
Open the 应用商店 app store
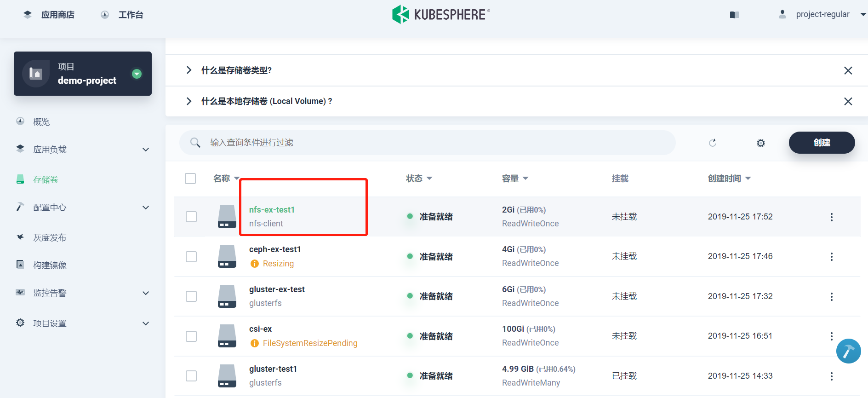point(49,15)
